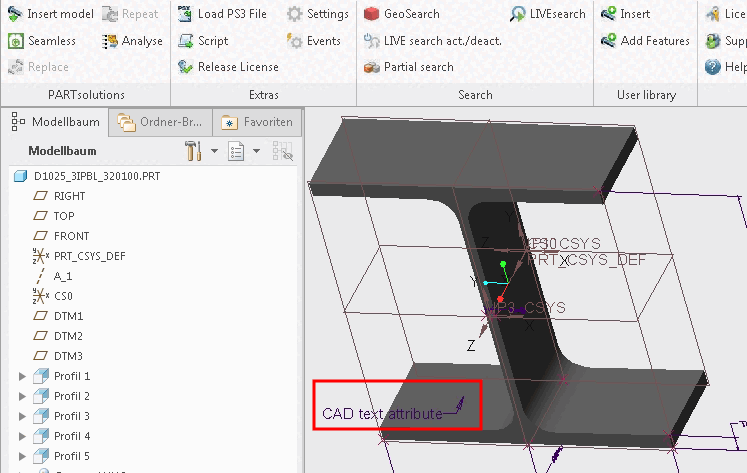Expand the Profil 5 feature
747x473 pixels.
[x=22, y=456]
